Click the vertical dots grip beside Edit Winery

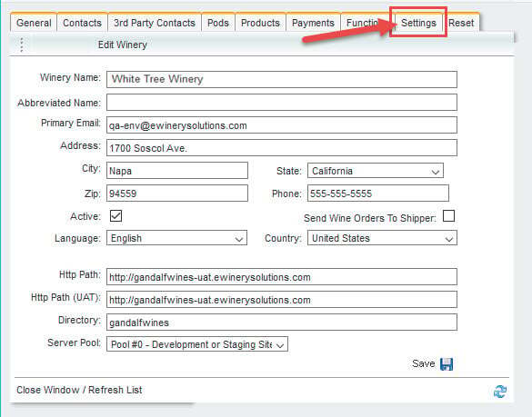coord(22,45)
